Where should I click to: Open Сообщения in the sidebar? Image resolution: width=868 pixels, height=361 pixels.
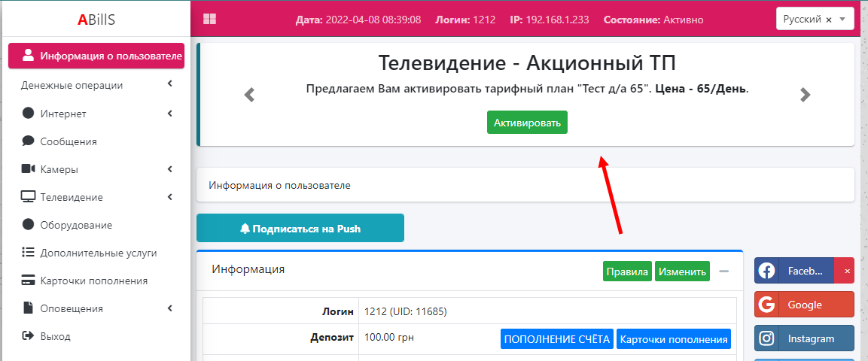tap(68, 141)
